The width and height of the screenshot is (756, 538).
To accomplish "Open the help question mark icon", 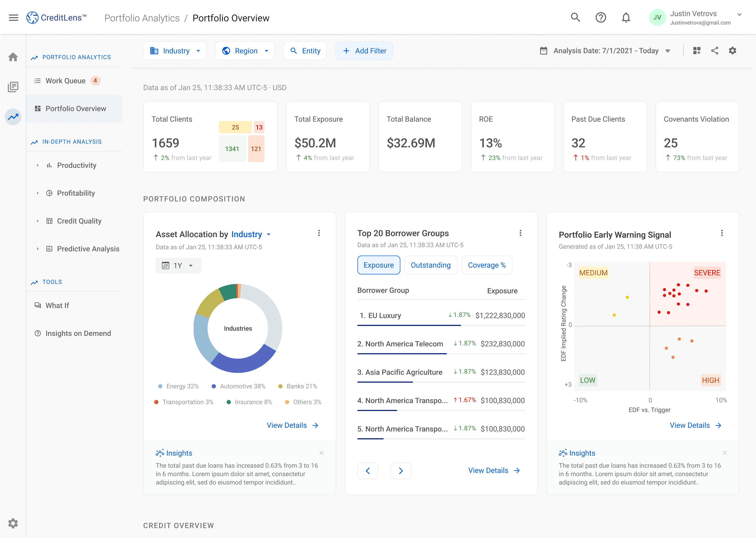I will (x=600, y=17).
